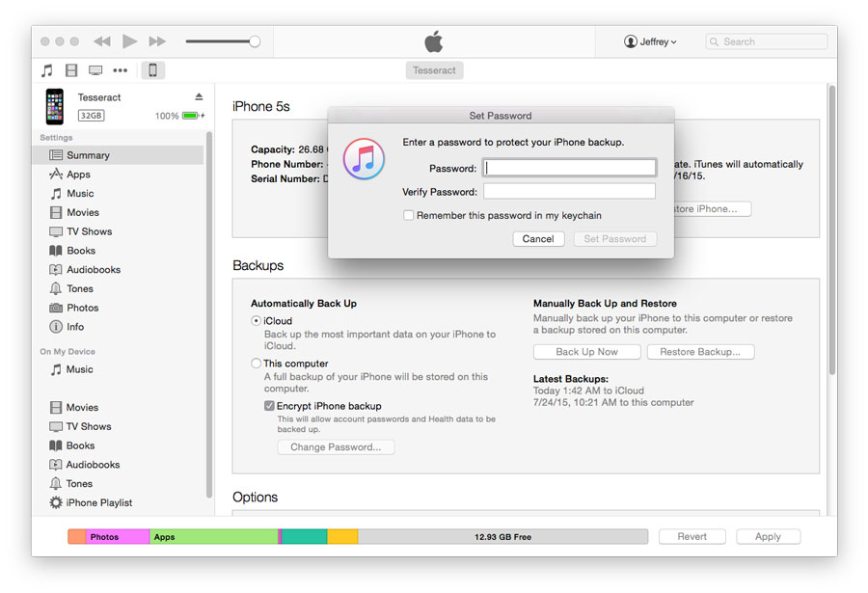Click the Apply button
The width and height of the screenshot is (868, 593).
(x=768, y=536)
